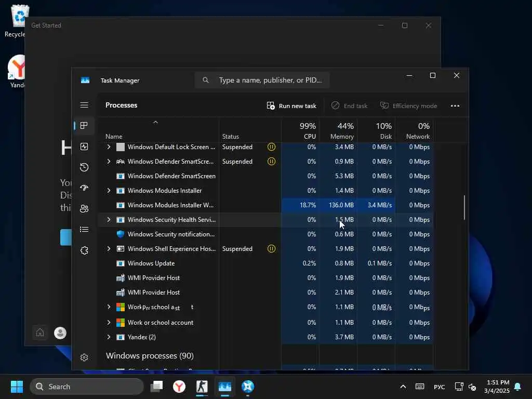Screen dimensions: 532x399
Task: Click the round blue app icon on taskbar
Action: (x=248, y=387)
